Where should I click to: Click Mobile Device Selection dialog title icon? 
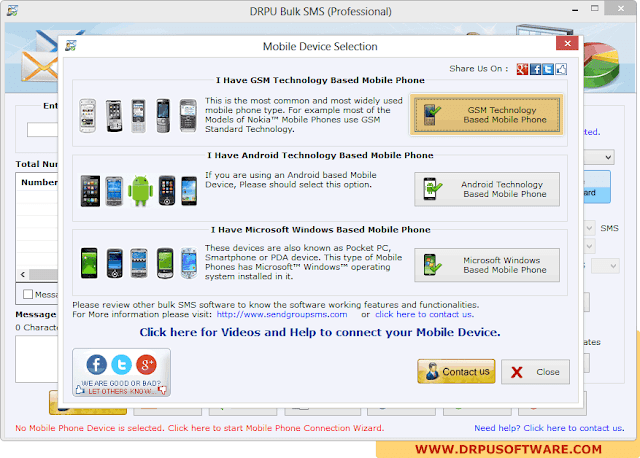click(71, 46)
